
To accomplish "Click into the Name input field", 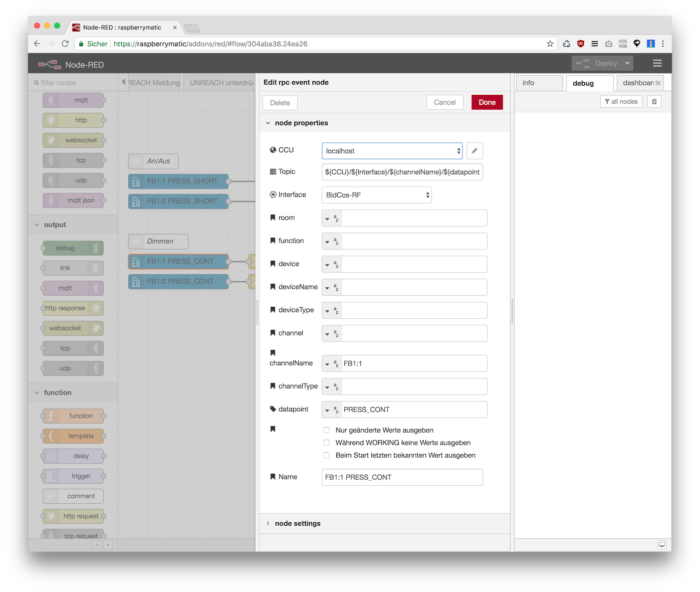I will [402, 477].
